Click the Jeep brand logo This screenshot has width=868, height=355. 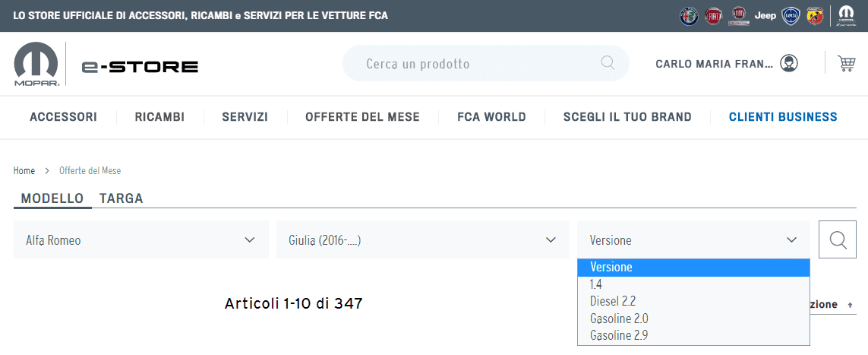click(765, 16)
